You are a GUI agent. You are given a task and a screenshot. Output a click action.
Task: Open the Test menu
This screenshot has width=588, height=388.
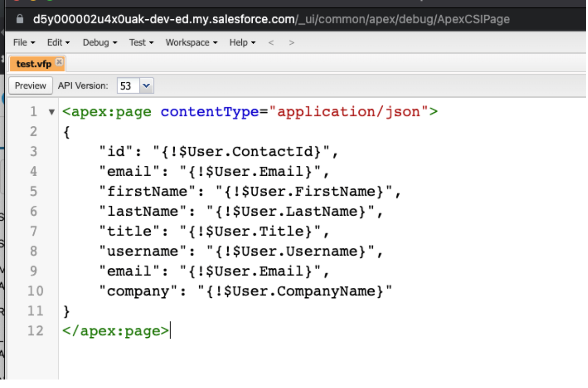coord(141,42)
